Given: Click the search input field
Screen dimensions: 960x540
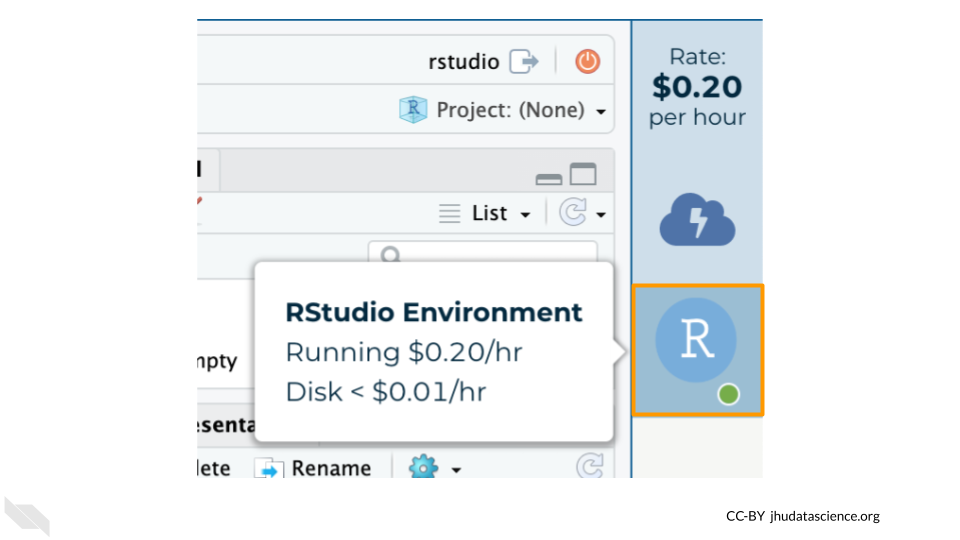Looking at the screenshot, I should tap(482, 252).
